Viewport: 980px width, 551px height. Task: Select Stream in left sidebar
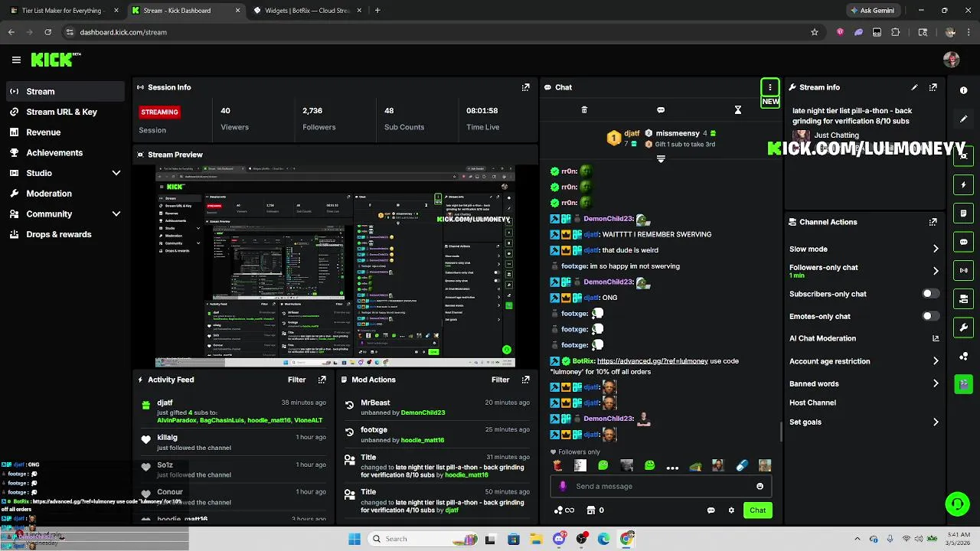[x=64, y=91]
